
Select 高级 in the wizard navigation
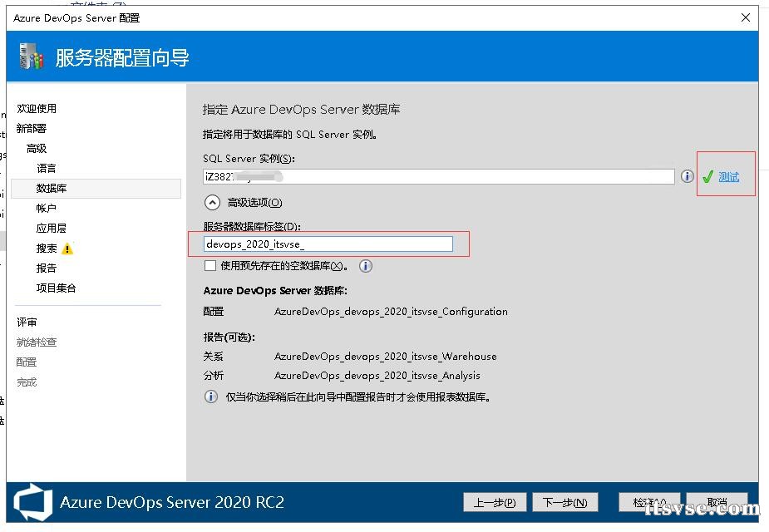pyautogui.click(x=37, y=149)
